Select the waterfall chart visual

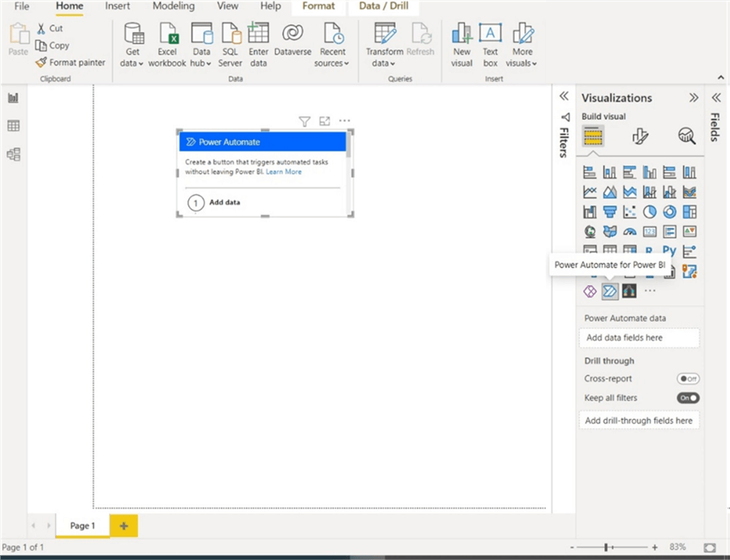click(590, 212)
